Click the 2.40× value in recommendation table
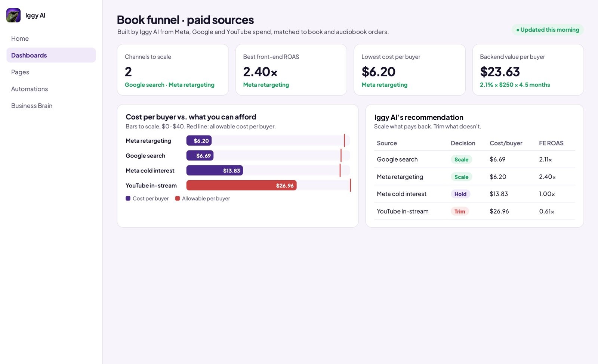Image resolution: width=598 pixels, height=364 pixels. click(548, 177)
